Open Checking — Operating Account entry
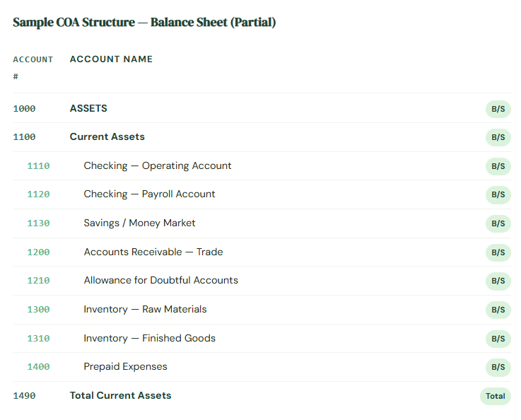Viewport: 521px width, 420px height. (158, 166)
